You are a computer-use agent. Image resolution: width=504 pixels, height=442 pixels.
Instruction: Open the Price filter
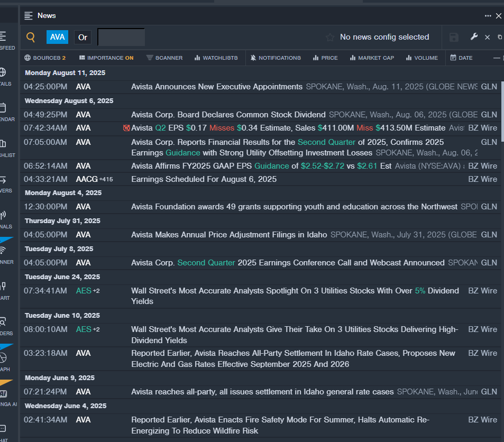click(325, 58)
